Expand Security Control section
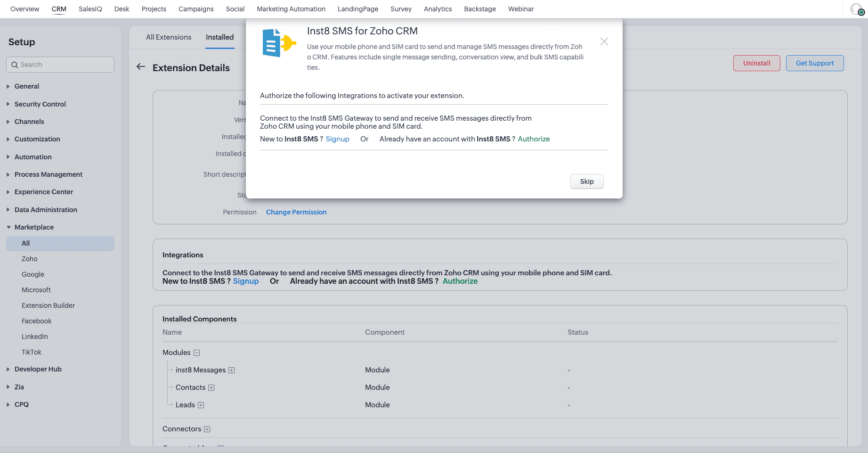This screenshot has height=453, width=868. (8, 104)
